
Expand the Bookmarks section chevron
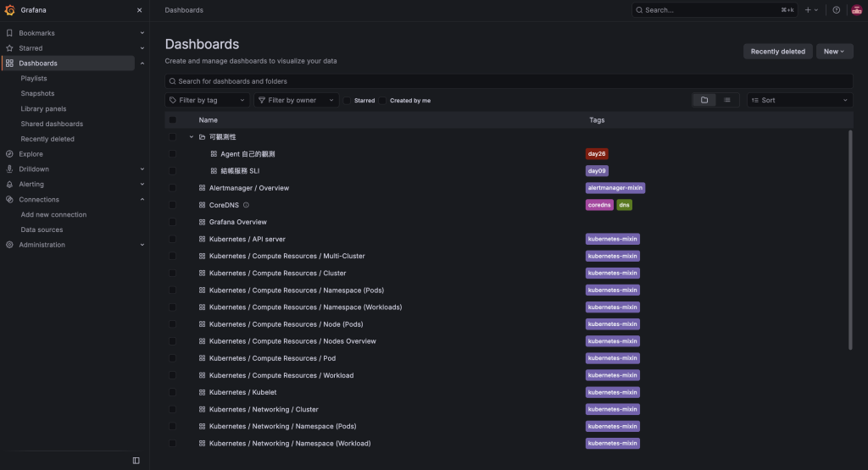142,33
